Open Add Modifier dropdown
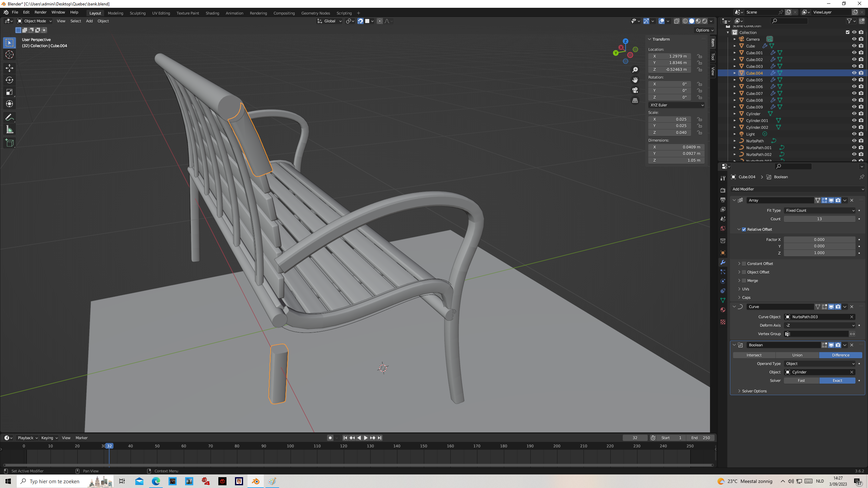This screenshot has width=868, height=488. (797, 189)
